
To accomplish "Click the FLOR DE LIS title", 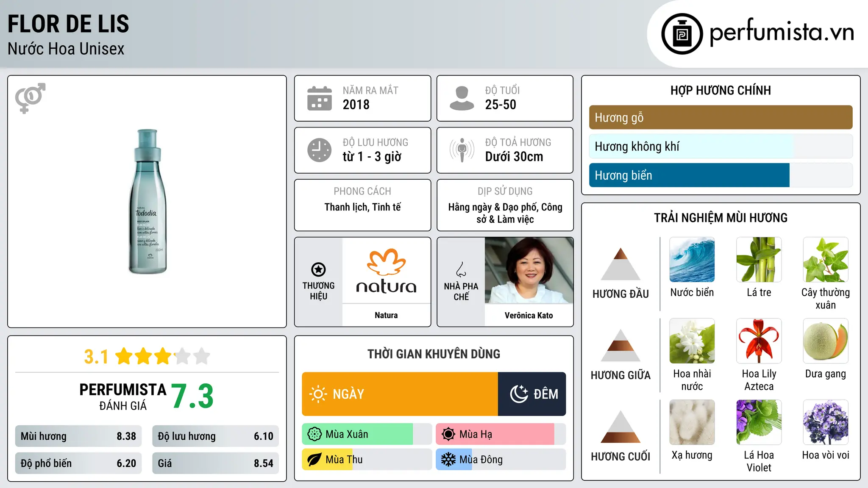I will [68, 24].
